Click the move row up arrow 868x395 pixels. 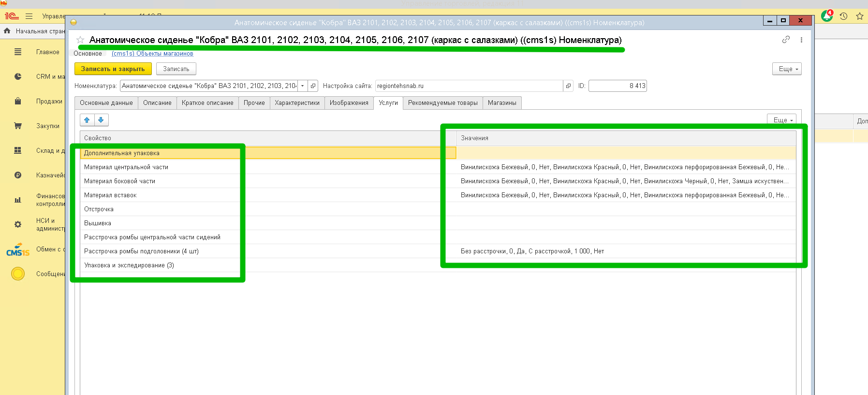(x=87, y=120)
